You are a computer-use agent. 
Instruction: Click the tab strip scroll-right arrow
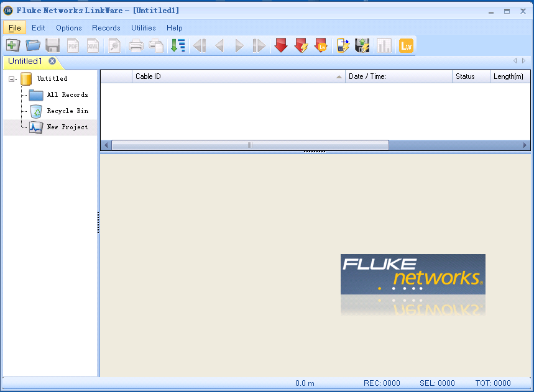click(x=524, y=60)
